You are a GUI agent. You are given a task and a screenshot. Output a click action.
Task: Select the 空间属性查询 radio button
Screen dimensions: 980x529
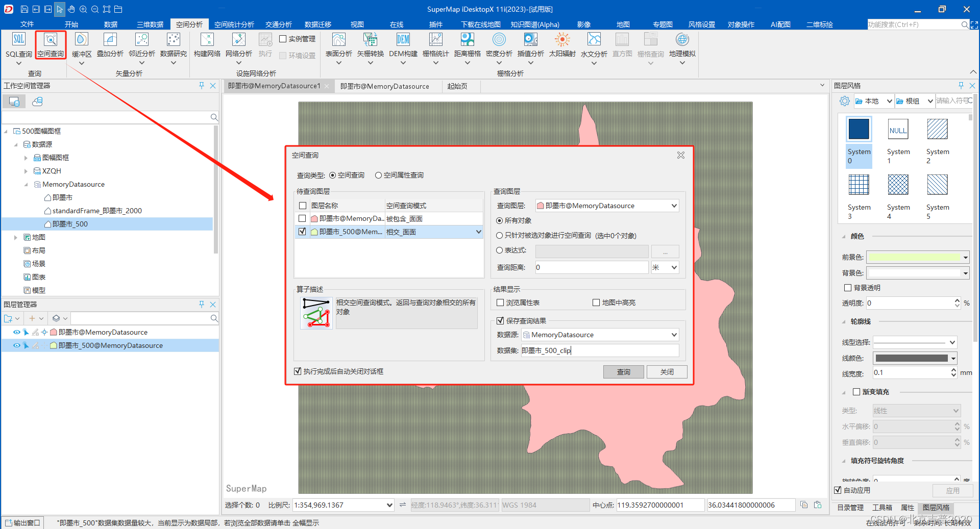[x=378, y=175]
